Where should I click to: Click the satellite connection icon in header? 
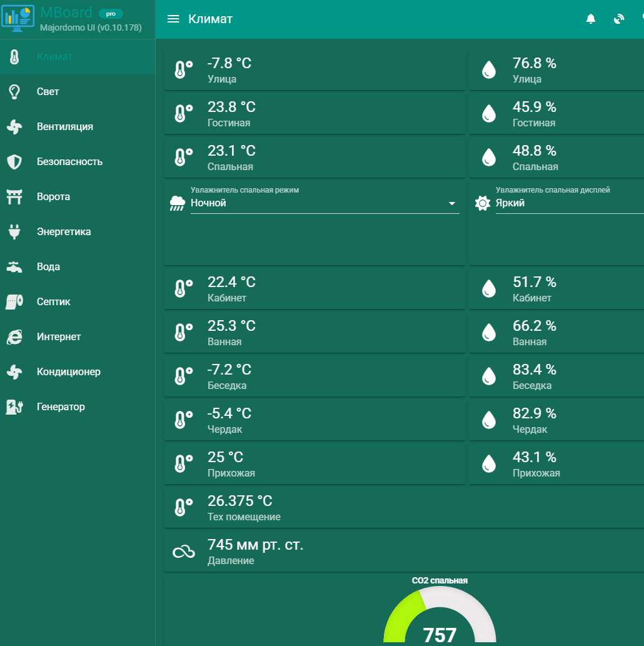pos(618,19)
